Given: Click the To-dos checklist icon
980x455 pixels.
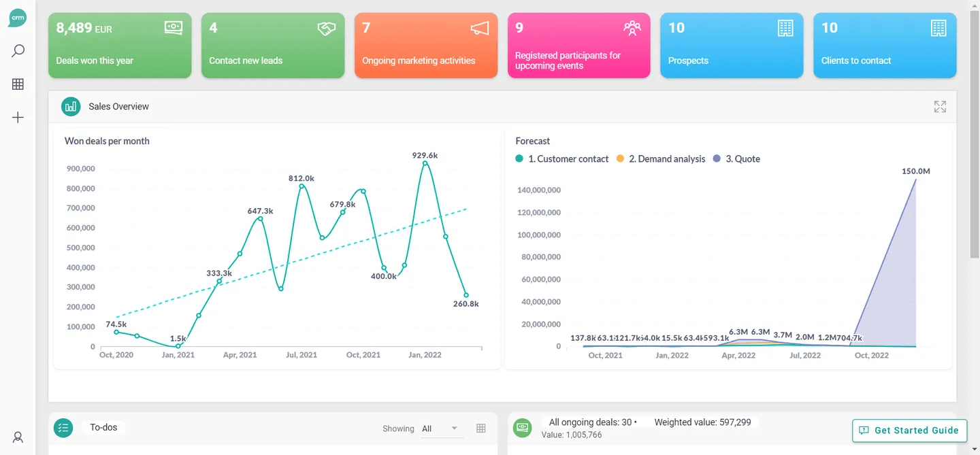Looking at the screenshot, I should coord(63,428).
